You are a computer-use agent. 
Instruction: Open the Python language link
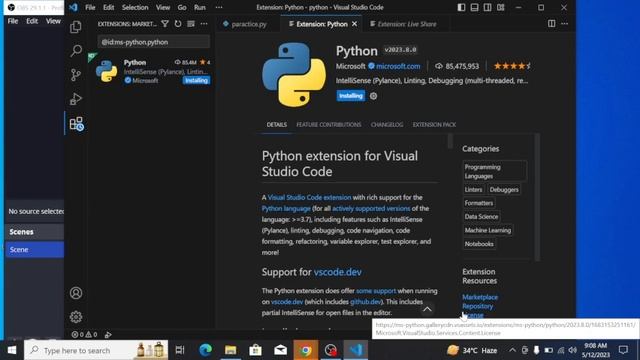[286, 209]
